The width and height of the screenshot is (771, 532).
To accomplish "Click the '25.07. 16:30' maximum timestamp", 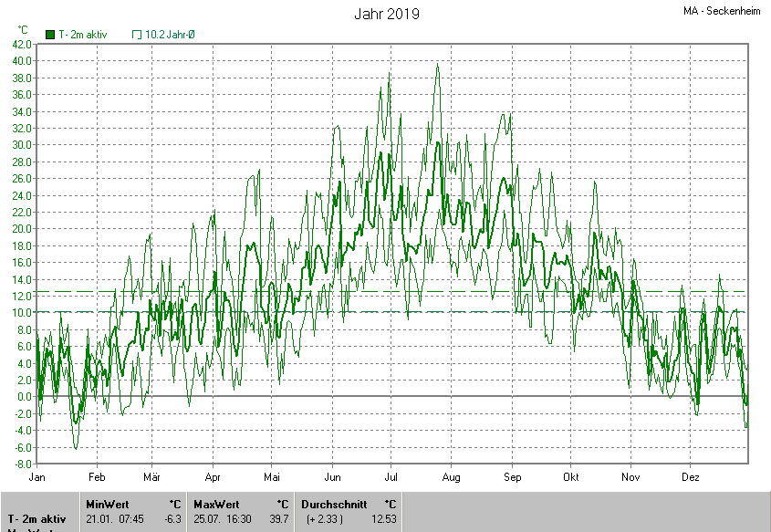I will [222, 519].
